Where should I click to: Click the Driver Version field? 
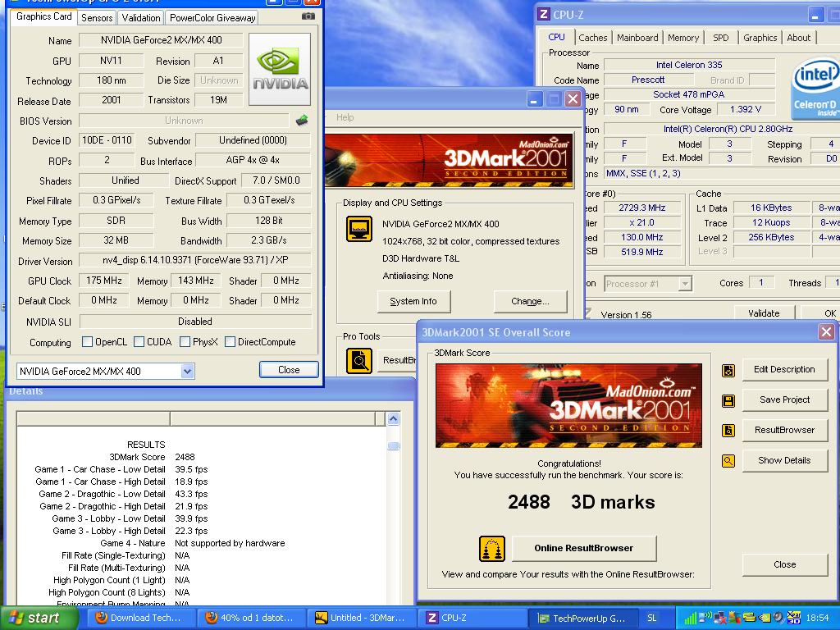pyautogui.click(x=195, y=260)
